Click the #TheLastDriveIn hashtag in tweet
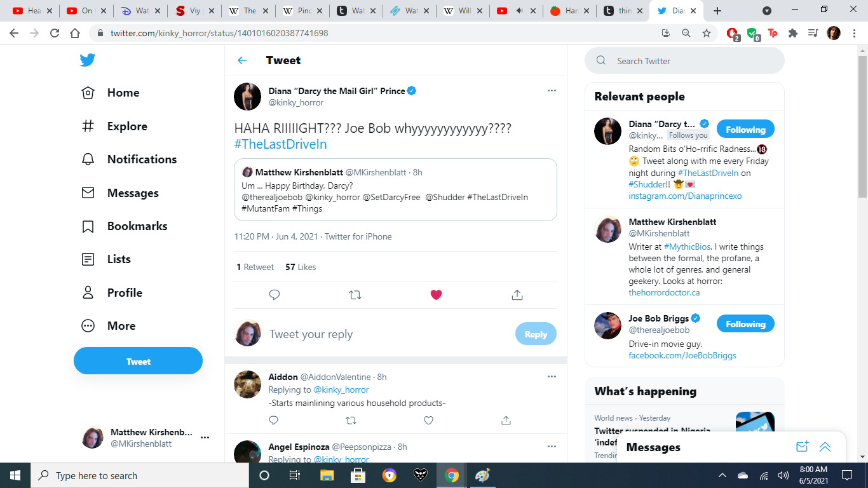 click(280, 144)
